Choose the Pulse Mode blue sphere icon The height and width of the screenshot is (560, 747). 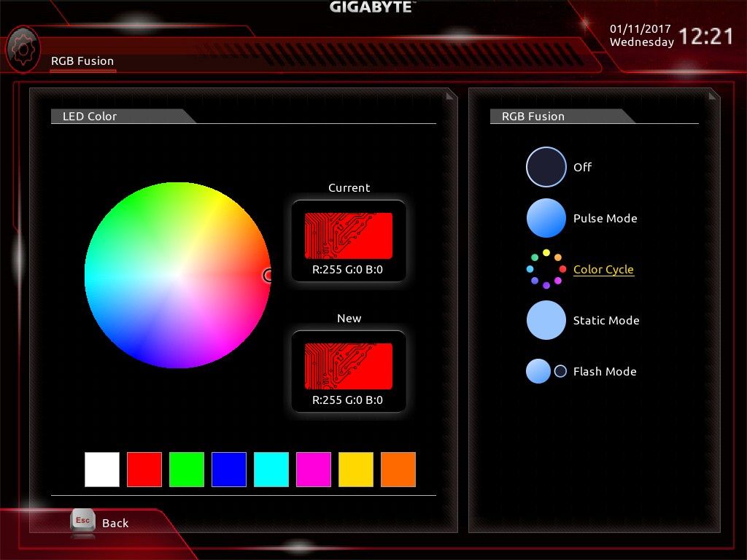click(x=546, y=218)
